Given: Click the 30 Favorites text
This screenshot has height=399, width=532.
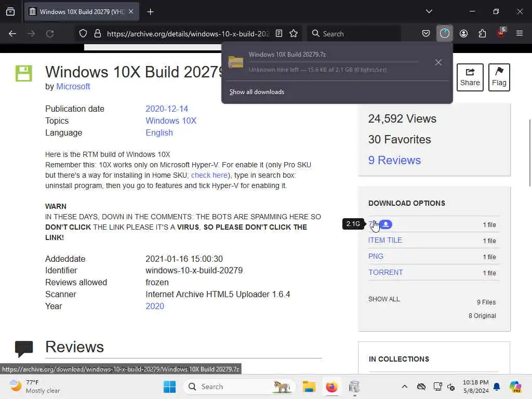Looking at the screenshot, I should click(x=400, y=139).
